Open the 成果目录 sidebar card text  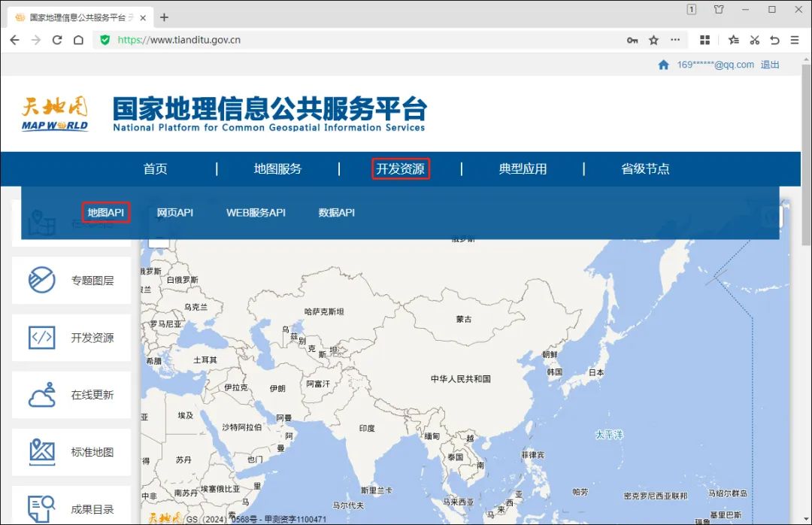click(x=92, y=509)
